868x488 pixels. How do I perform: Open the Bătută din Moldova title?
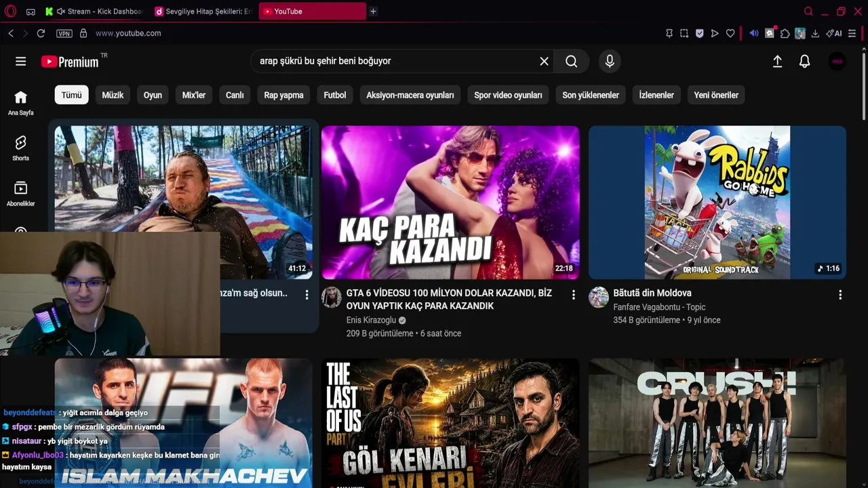coord(652,293)
